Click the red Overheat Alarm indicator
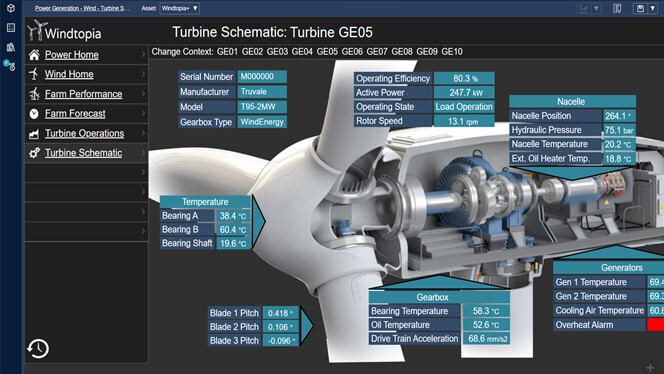664x374 pixels. pyautogui.click(x=656, y=324)
